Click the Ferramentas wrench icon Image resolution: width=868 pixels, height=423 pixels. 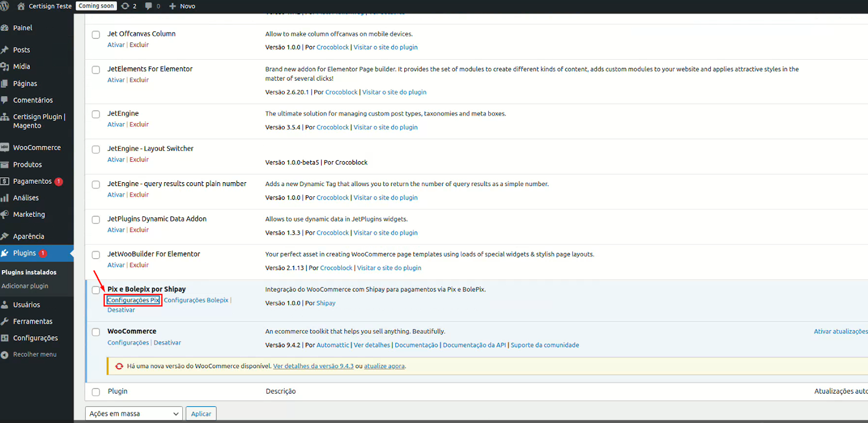point(4,322)
